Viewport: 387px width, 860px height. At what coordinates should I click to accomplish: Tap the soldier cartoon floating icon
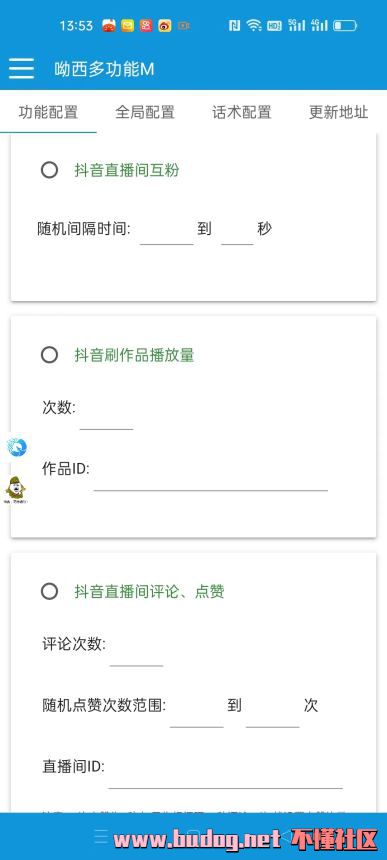16,490
